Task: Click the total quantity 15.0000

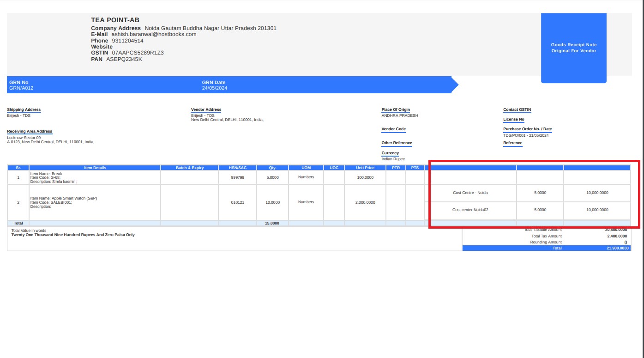Action: tap(272, 223)
